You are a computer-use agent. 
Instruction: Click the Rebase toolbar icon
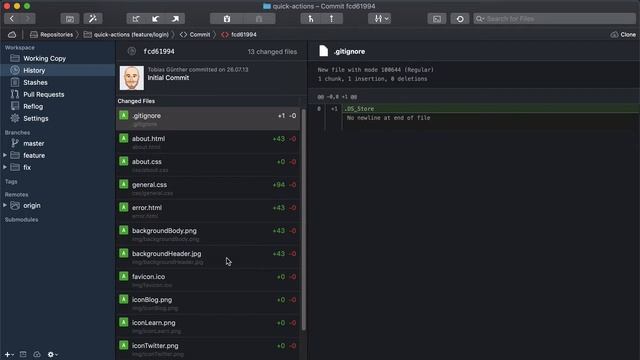click(331, 19)
